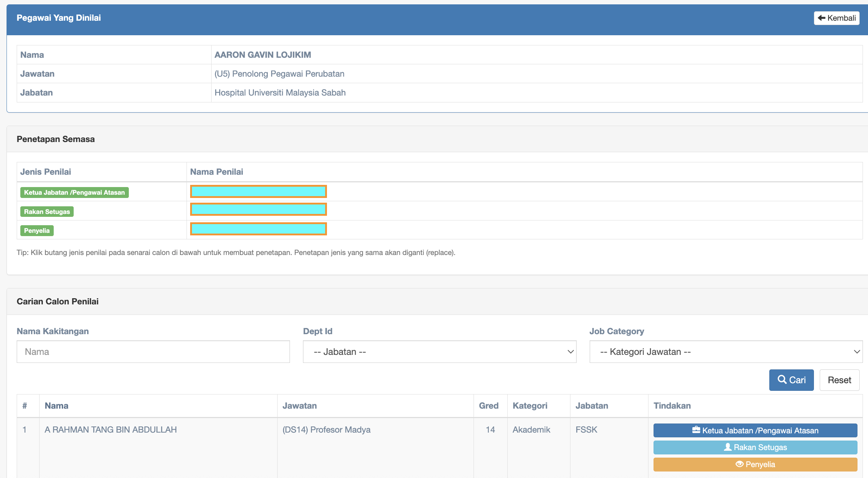Click cyan field beside Penyelia row
868x478 pixels.
258,229
